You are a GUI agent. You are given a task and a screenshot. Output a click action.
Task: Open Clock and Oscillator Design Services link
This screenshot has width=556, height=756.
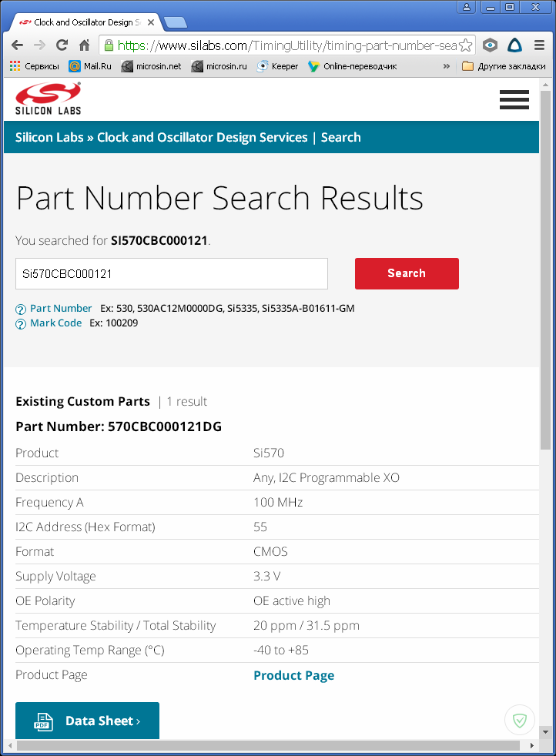(x=202, y=137)
